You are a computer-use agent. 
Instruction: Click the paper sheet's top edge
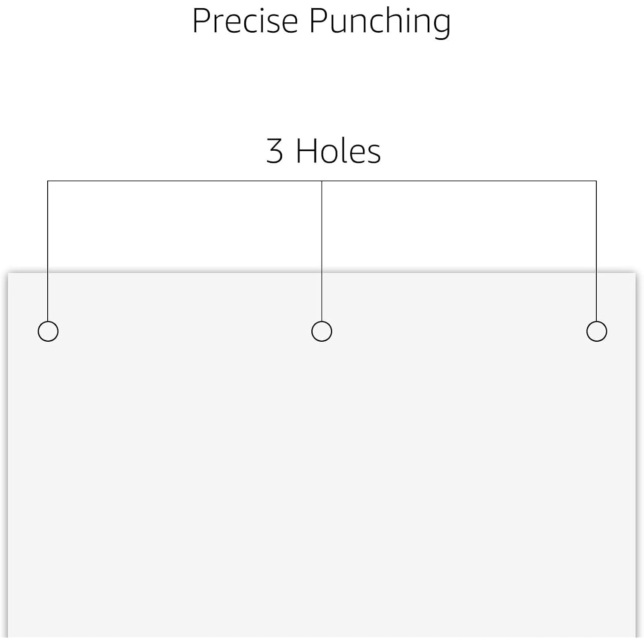coord(322,273)
